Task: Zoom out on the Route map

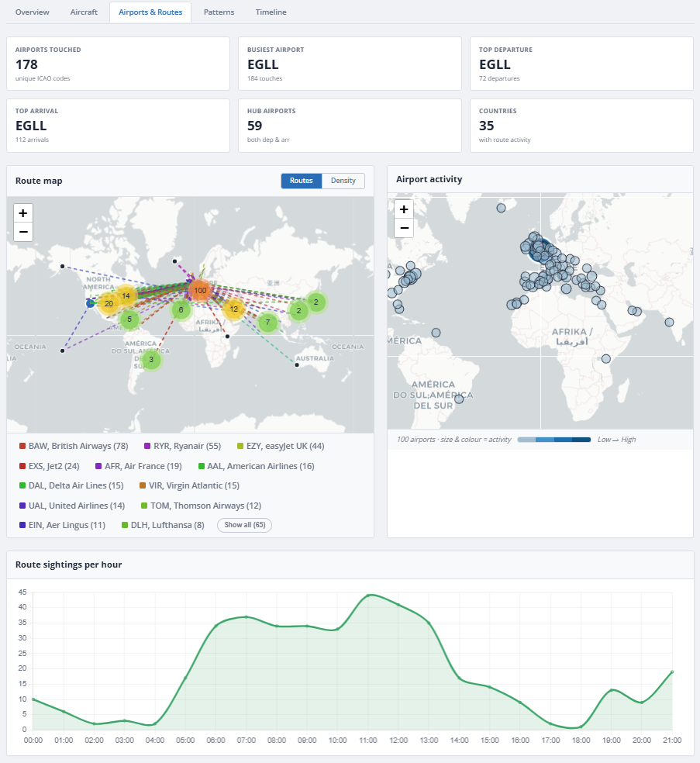Action: coord(22,232)
